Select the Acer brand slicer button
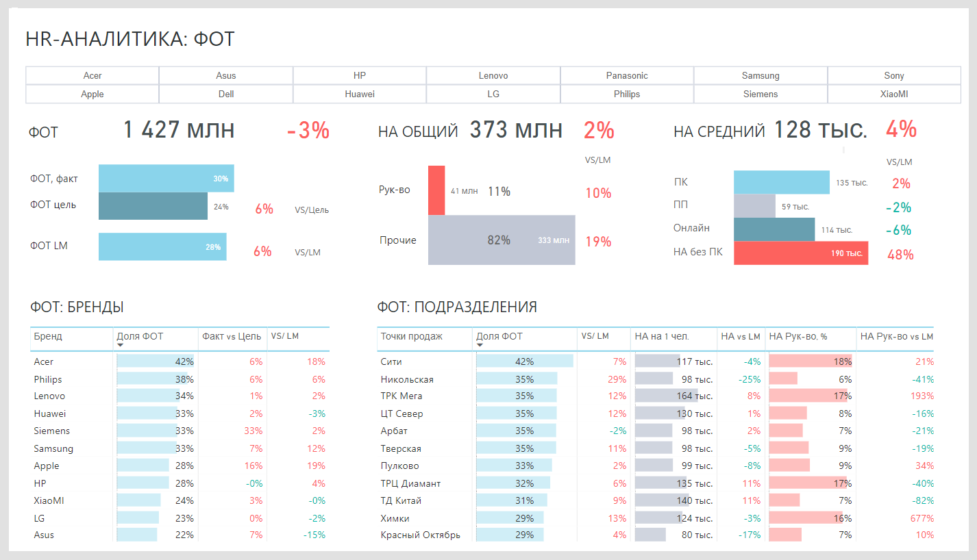 point(92,76)
